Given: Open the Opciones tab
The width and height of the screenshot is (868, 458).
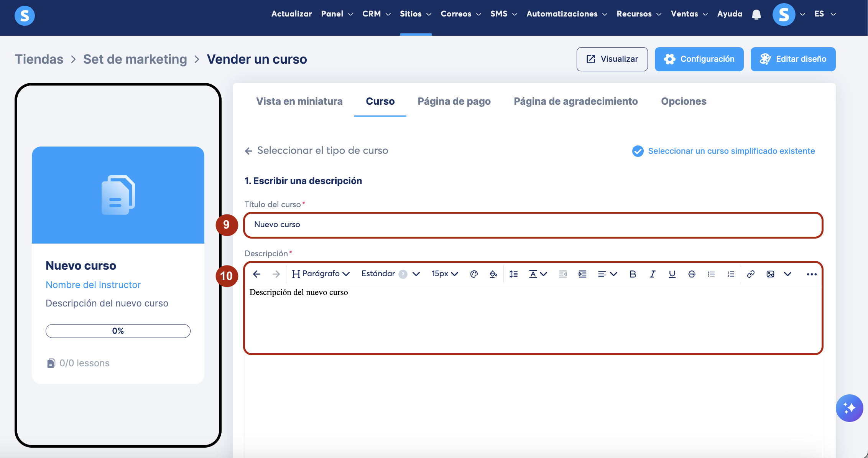Looking at the screenshot, I should click(684, 101).
